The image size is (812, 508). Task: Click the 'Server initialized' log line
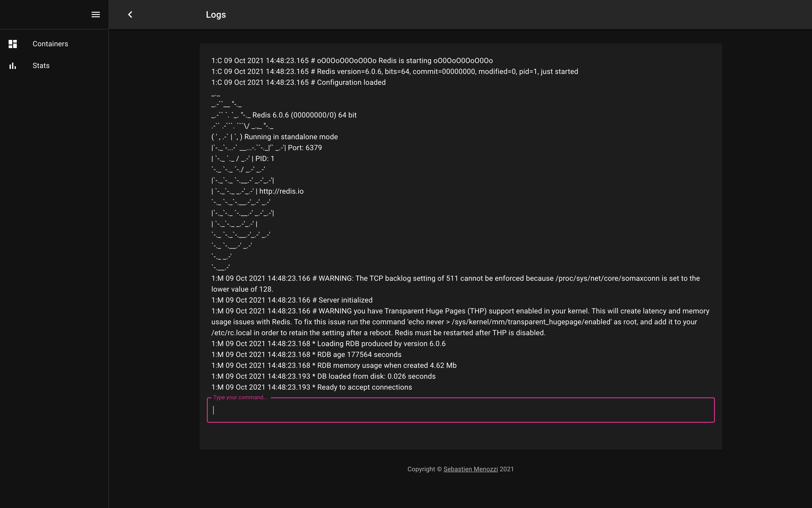point(292,300)
